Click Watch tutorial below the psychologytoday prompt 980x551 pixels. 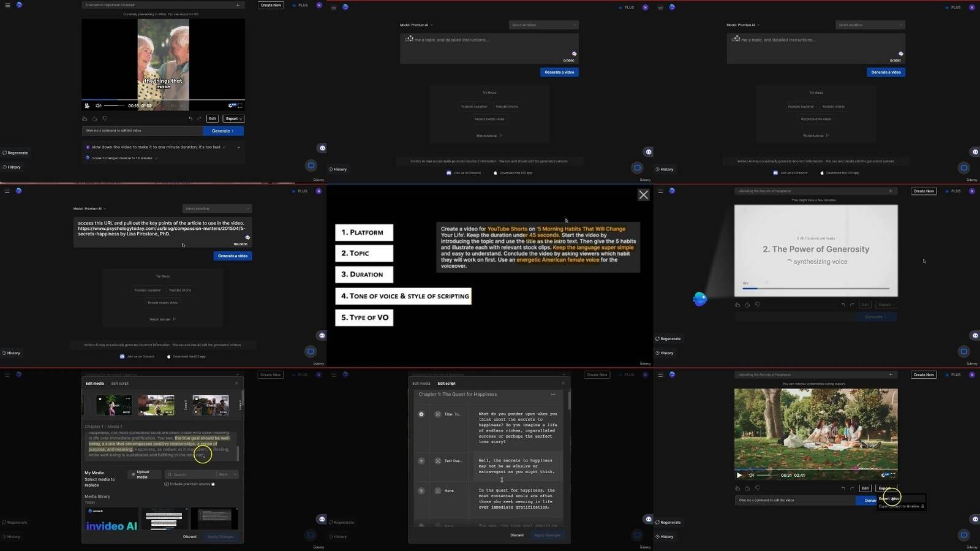coord(162,319)
